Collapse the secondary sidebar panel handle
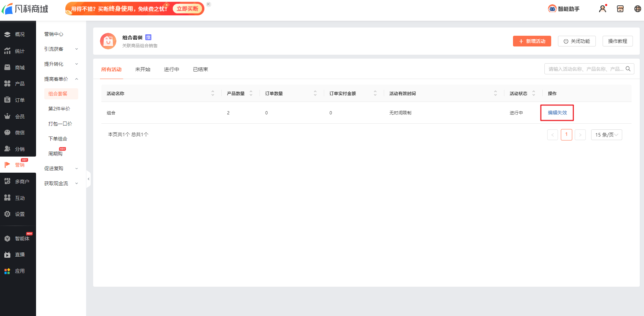 (89, 179)
